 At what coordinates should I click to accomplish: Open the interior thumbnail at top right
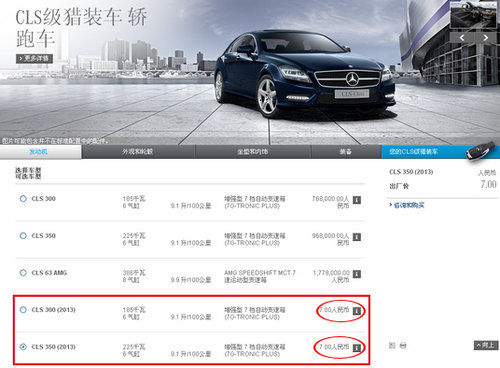(x=473, y=15)
